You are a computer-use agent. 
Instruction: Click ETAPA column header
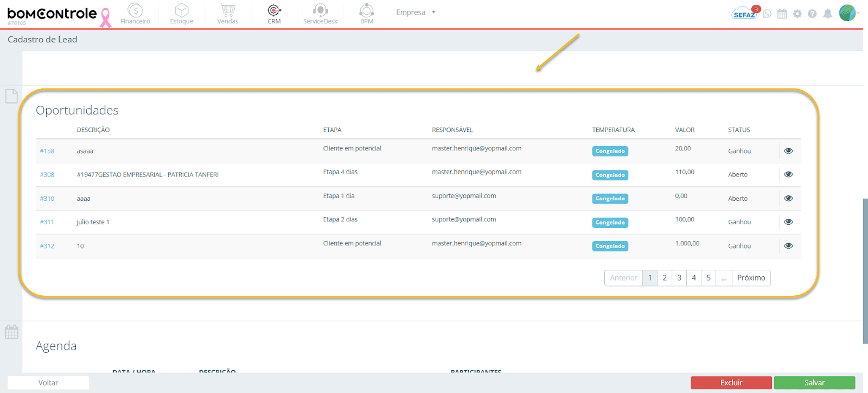(332, 130)
